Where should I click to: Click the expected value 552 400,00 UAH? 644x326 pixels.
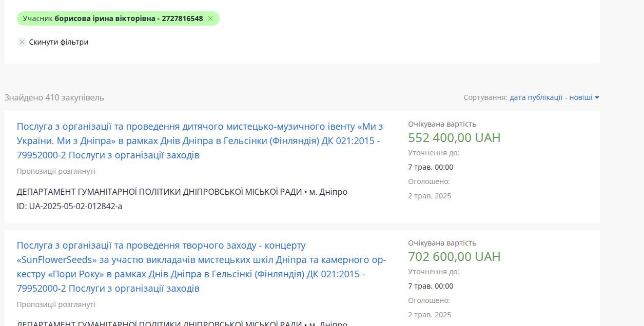(453, 137)
